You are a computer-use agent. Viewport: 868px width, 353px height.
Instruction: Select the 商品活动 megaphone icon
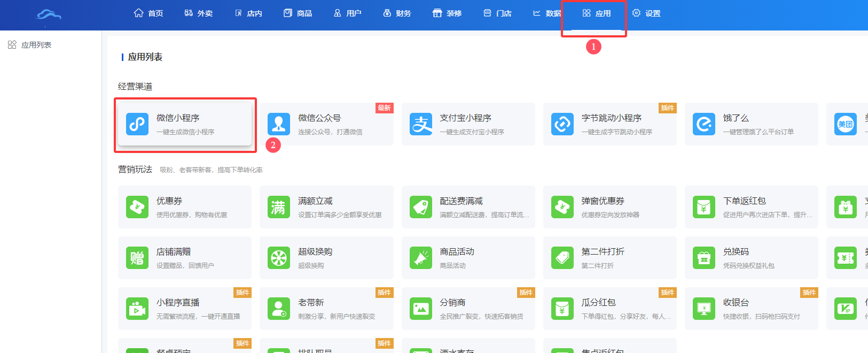tap(421, 258)
